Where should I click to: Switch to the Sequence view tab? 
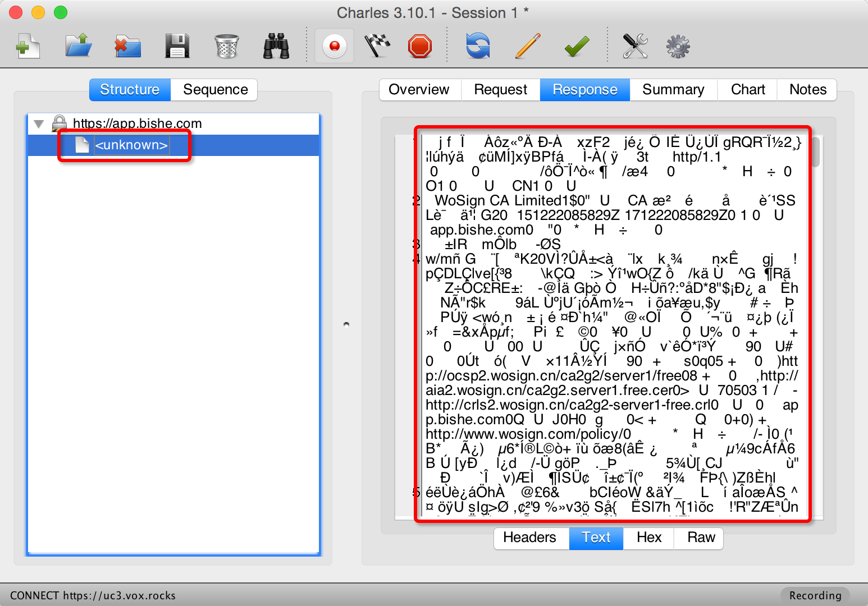tap(215, 90)
